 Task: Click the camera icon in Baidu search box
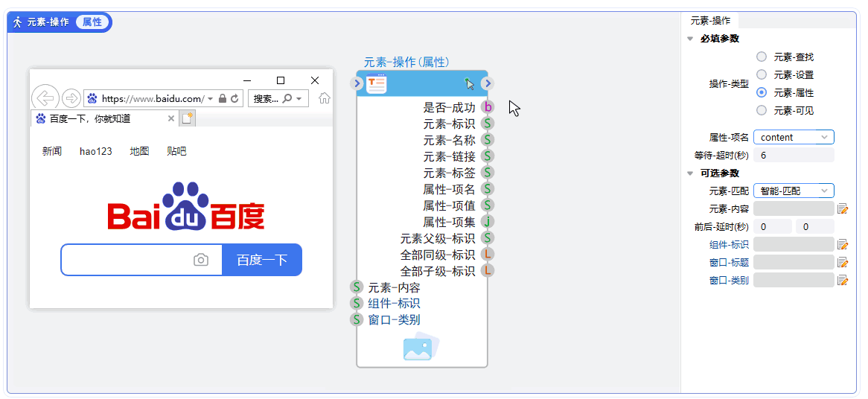tap(201, 260)
